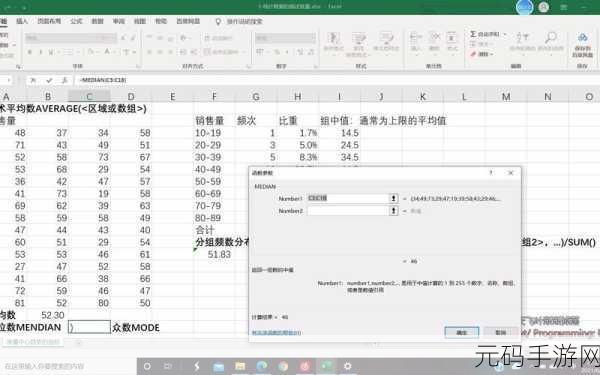Image resolution: width=600 pixels, height=375 pixels.
Task: Click the Sort and Filter icon
Action: (522, 38)
